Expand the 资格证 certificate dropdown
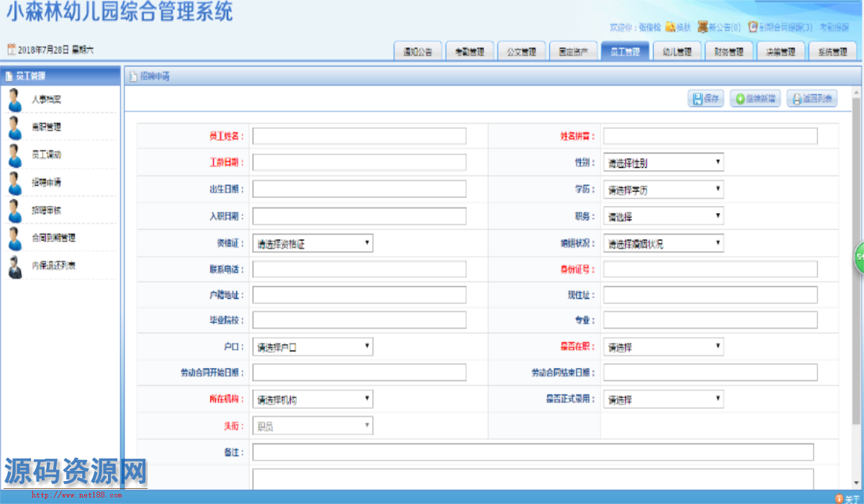 pos(312,244)
